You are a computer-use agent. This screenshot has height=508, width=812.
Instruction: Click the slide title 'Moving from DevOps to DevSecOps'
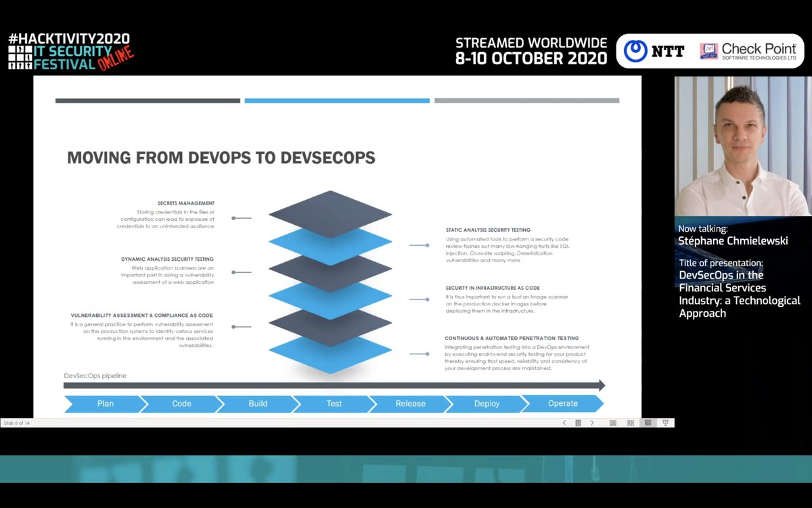(x=221, y=158)
